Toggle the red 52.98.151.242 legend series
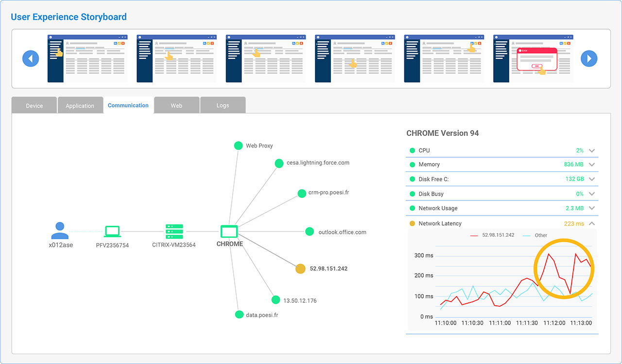The image size is (622, 364). tap(493, 235)
